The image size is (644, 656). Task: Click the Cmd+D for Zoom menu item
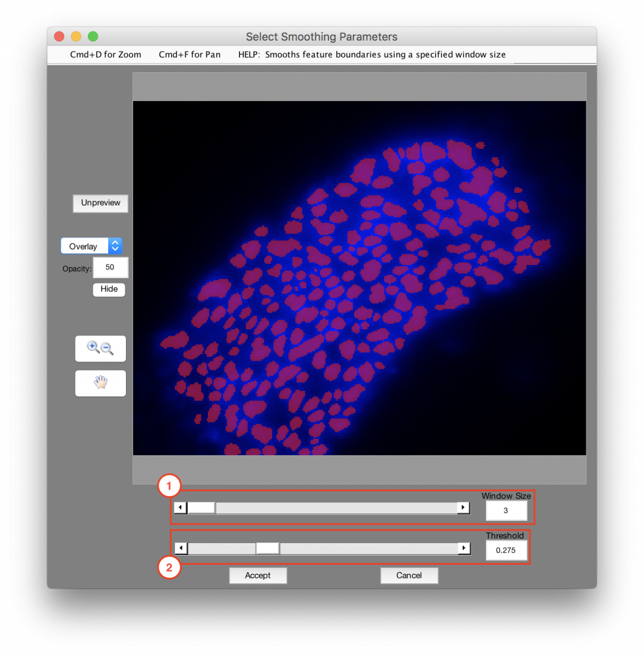[x=106, y=55]
